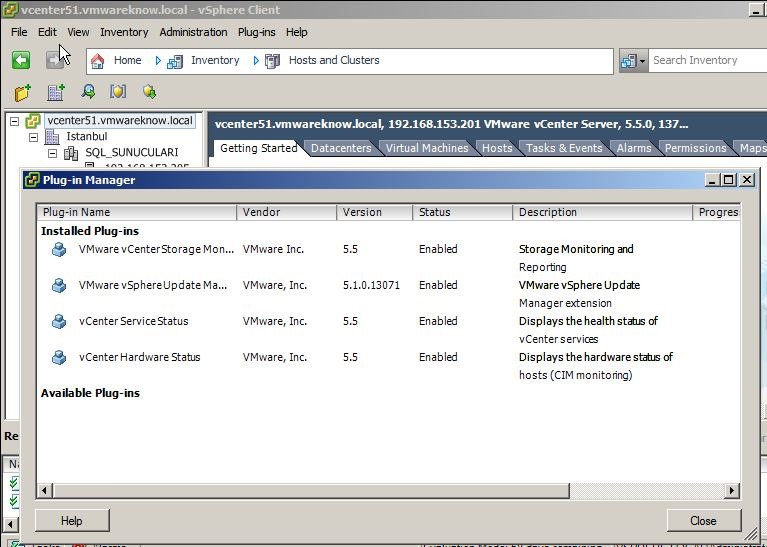
Task: Sort by Description column header
Action: point(602,212)
